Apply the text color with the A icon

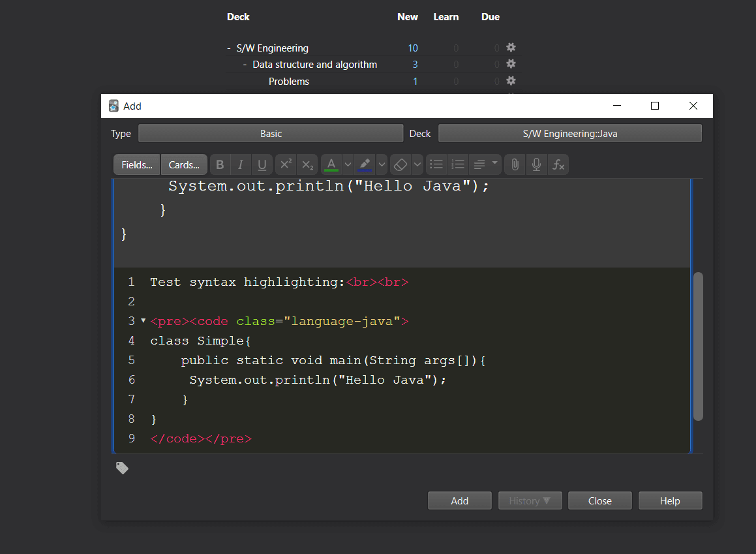coord(331,165)
